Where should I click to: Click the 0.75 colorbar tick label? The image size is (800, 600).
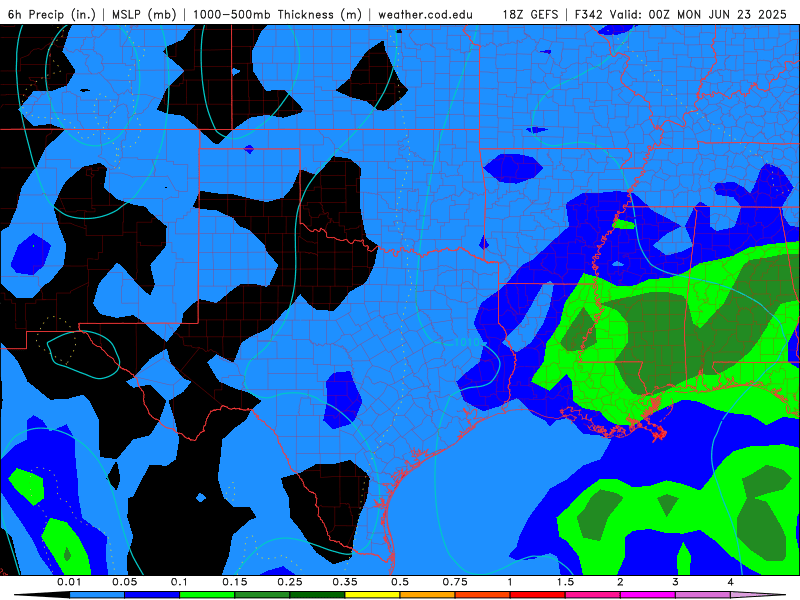pyautogui.click(x=455, y=582)
